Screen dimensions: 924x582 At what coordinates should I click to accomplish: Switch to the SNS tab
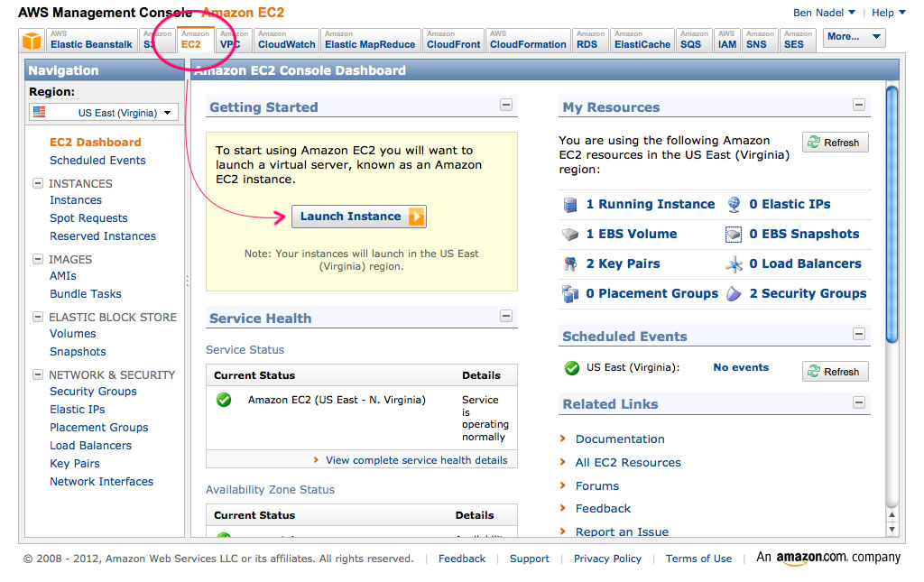pyautogui.click(x=760, y=40)
